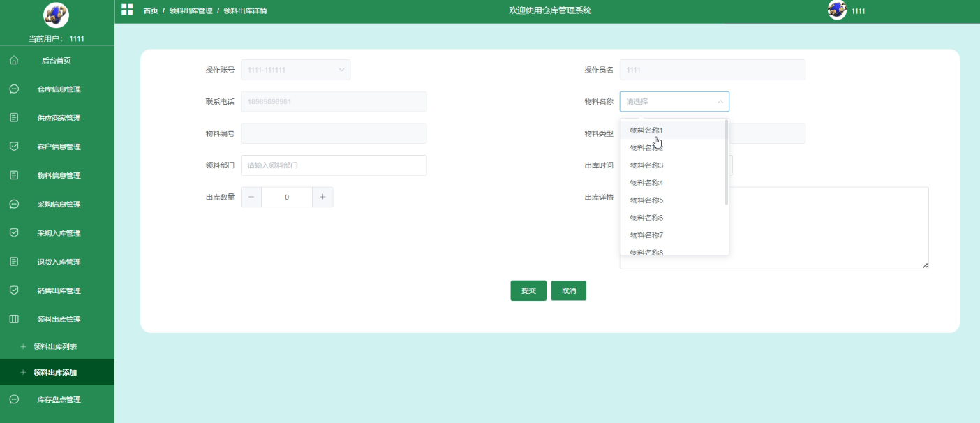Expand 库存盘点管理 menu
Image resolution: width=980 pixels, height=423 pixels.
pos(57,399)
